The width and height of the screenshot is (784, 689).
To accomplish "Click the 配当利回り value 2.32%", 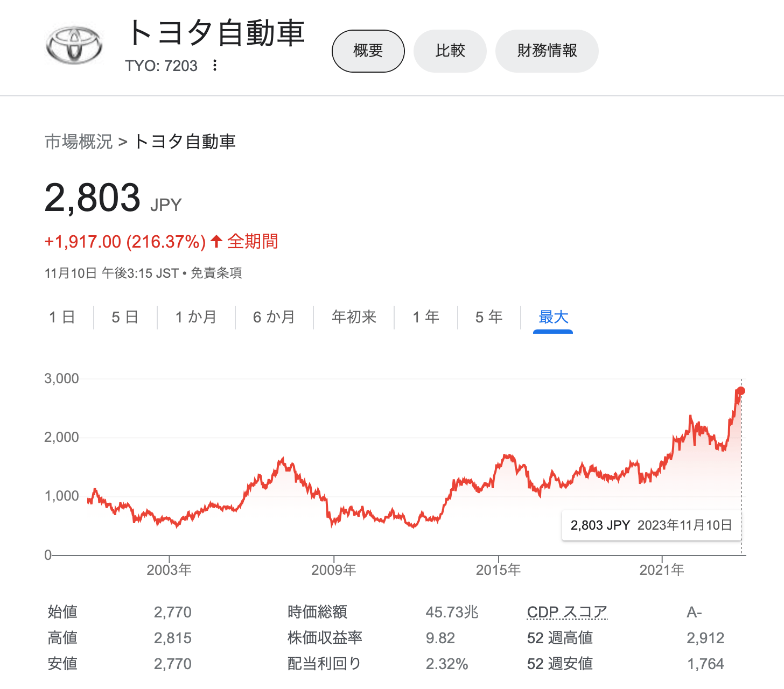I will pos(447,664).
